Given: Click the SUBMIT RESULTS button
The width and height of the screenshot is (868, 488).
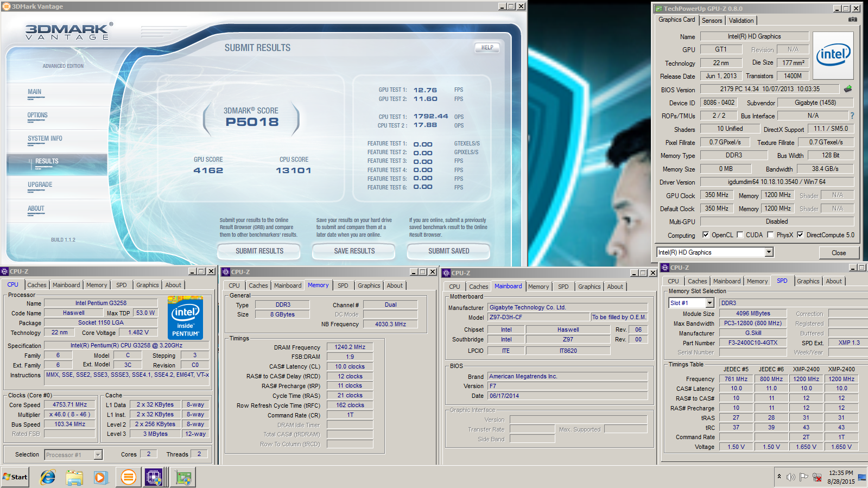Looking at the screenshot, I should [259, 251].
